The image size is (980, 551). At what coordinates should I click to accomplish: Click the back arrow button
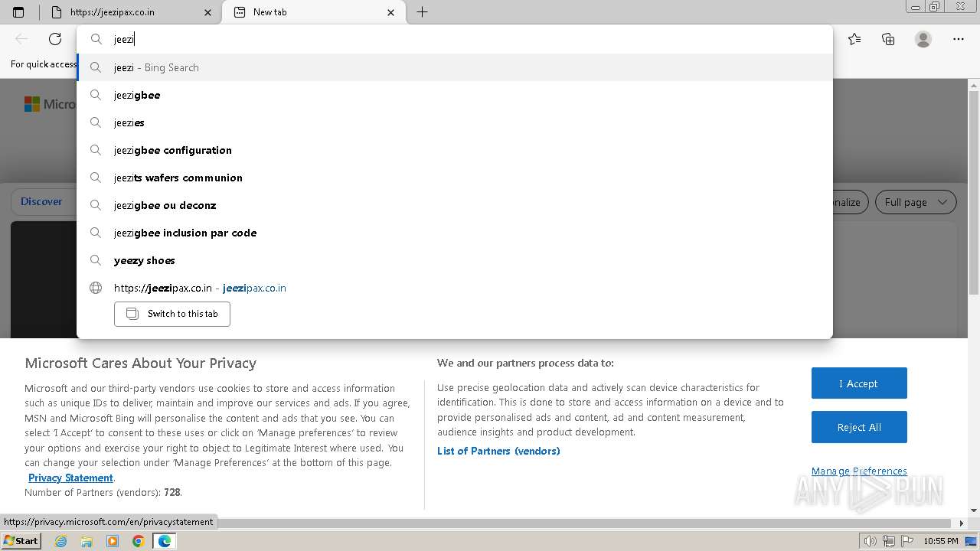point(21,39)
